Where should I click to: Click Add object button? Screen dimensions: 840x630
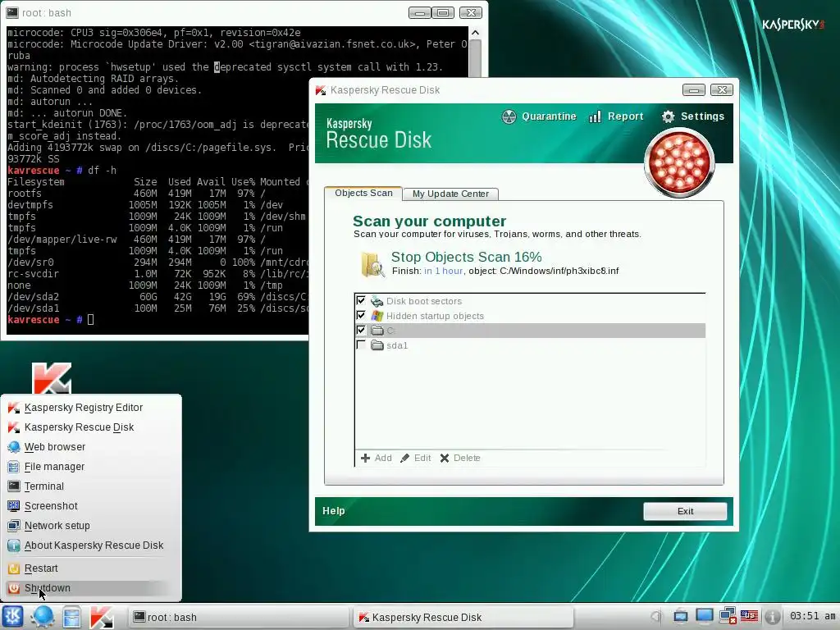[x=376, y=458]
